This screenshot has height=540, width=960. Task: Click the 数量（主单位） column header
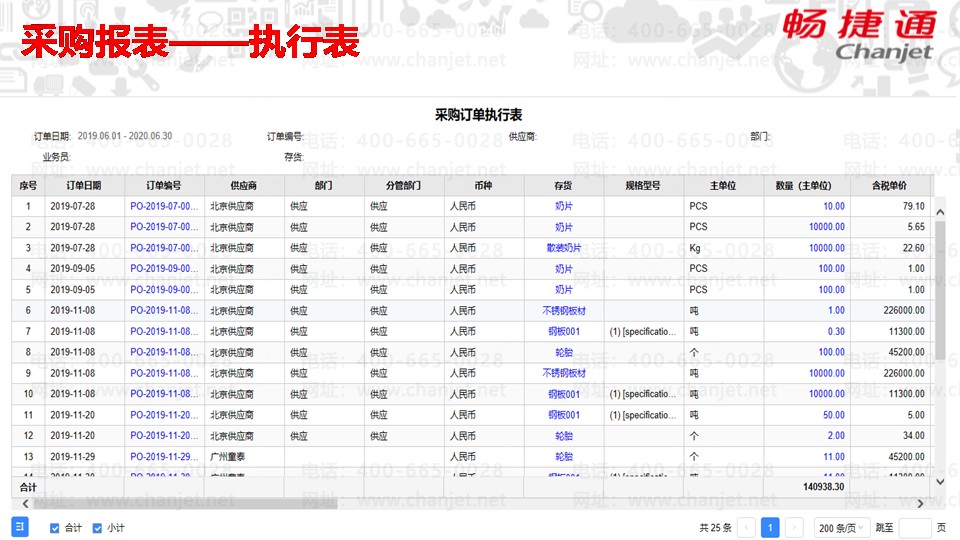pos(806,185)
